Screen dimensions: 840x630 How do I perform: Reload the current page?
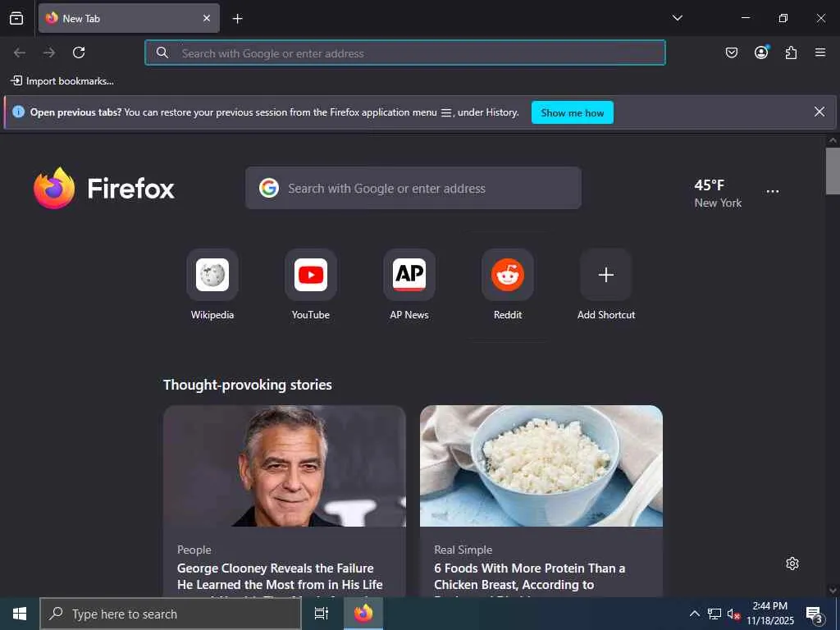[x=79, y=52]
